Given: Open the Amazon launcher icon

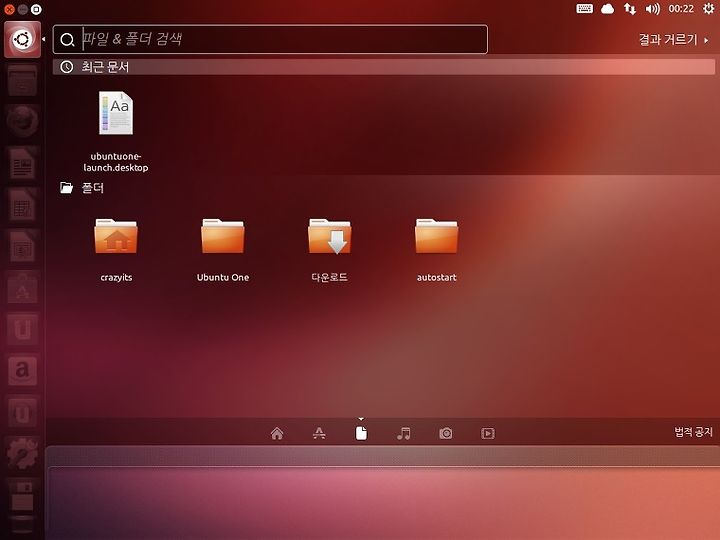Looking at the screenshot, I should pos(22,370).
